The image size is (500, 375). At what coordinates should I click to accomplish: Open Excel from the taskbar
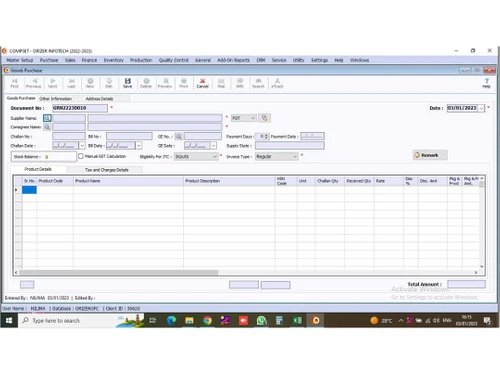click(297, 320)
